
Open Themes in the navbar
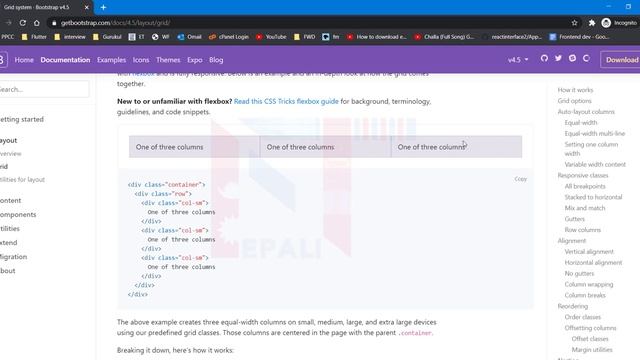click(168, 60)
